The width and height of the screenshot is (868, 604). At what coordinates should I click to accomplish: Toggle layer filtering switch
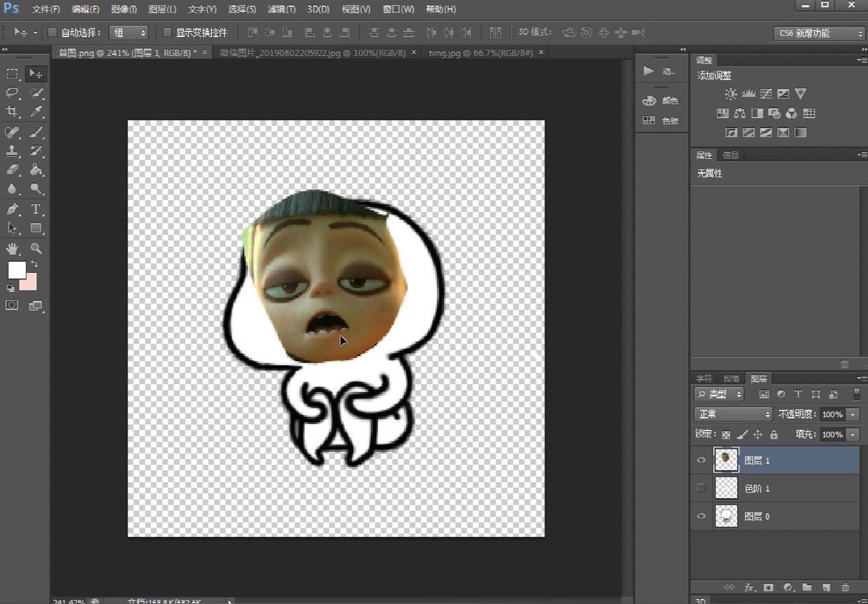point(856,394)
